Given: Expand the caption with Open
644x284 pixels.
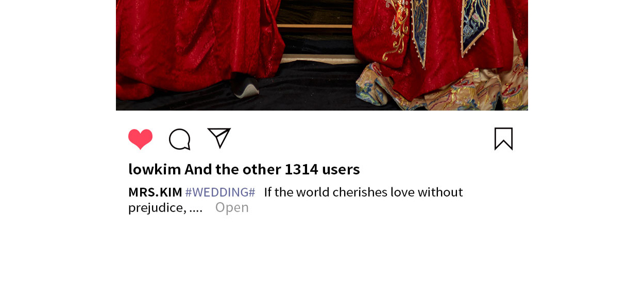Looking at the screenshot, I should 232,207.
